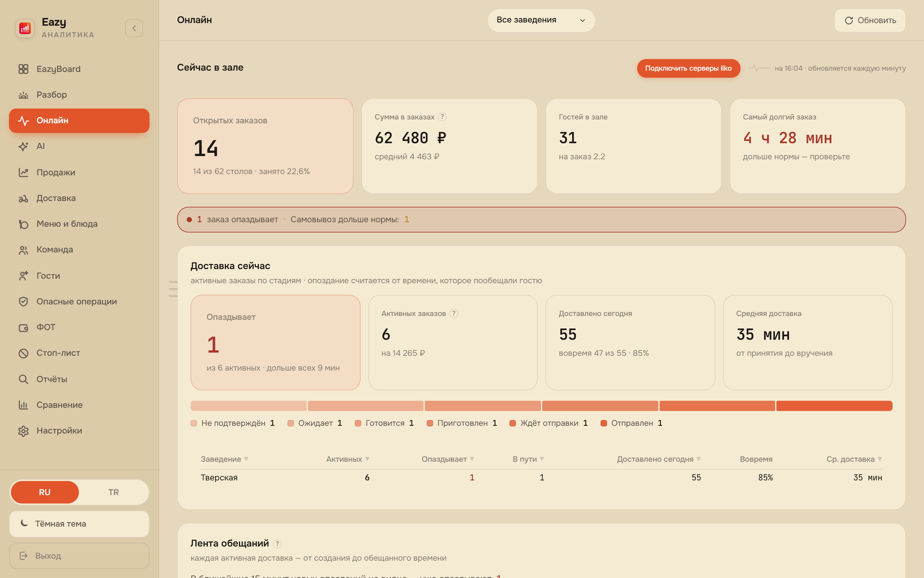Select the Онлайн menu item
This screenshot has height=578, width=924.
pos(79,121)
